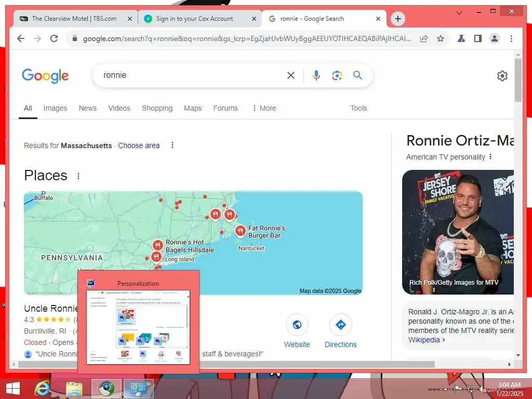This screenshot has width=532, height=399.
Task: Click scroll right arrow on horizontal scrollbar
Action: pos(509,364)
